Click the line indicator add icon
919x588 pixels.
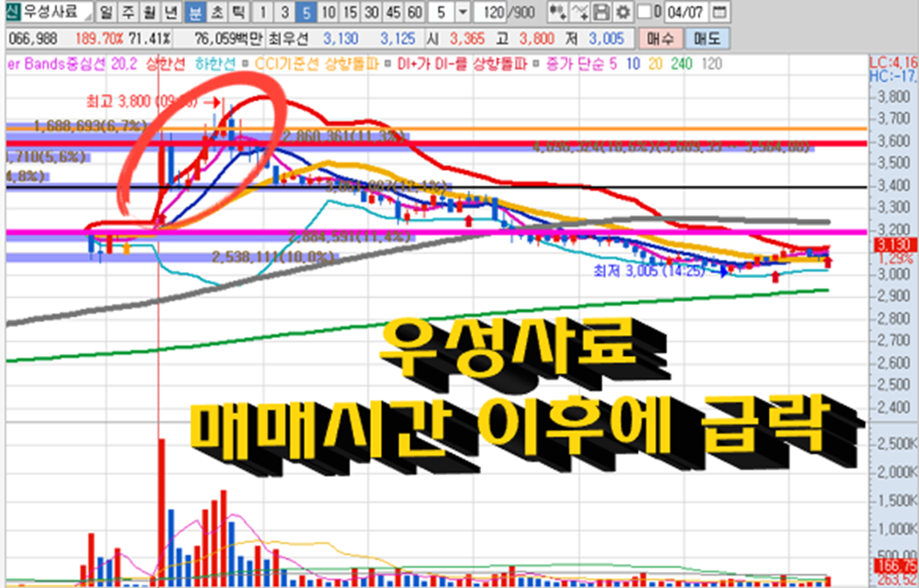tap(580, 12)
